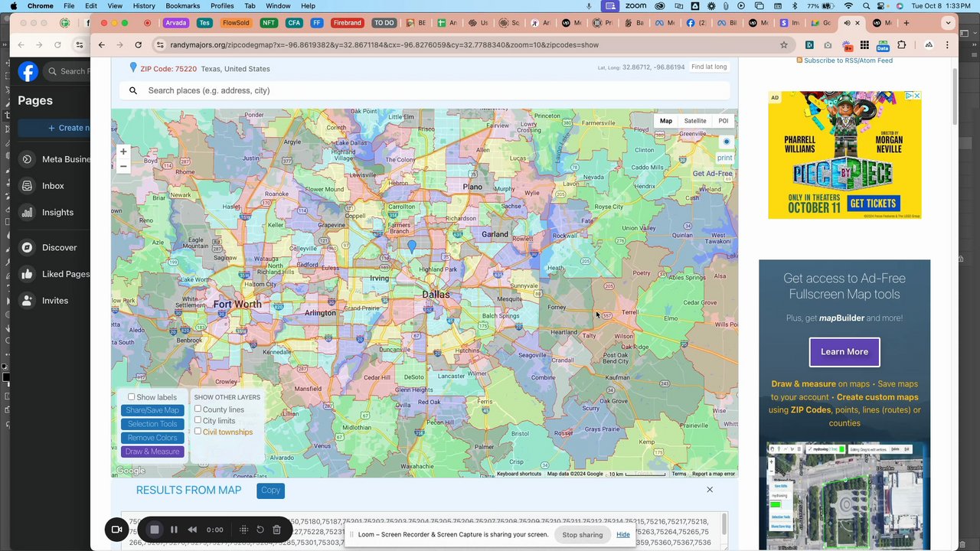Open the Arvada tab group
Screen dimensions: 980x551
(175, 23)
